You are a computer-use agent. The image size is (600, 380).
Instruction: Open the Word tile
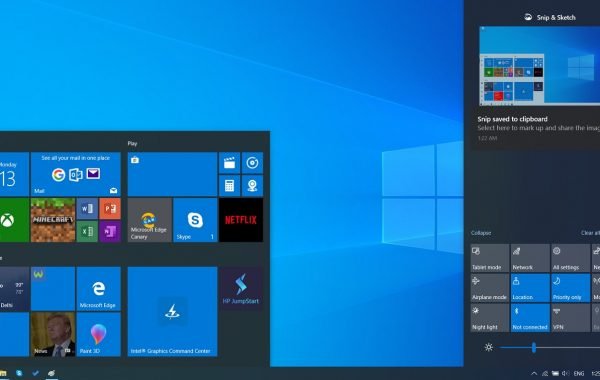(x=87, y=209)
